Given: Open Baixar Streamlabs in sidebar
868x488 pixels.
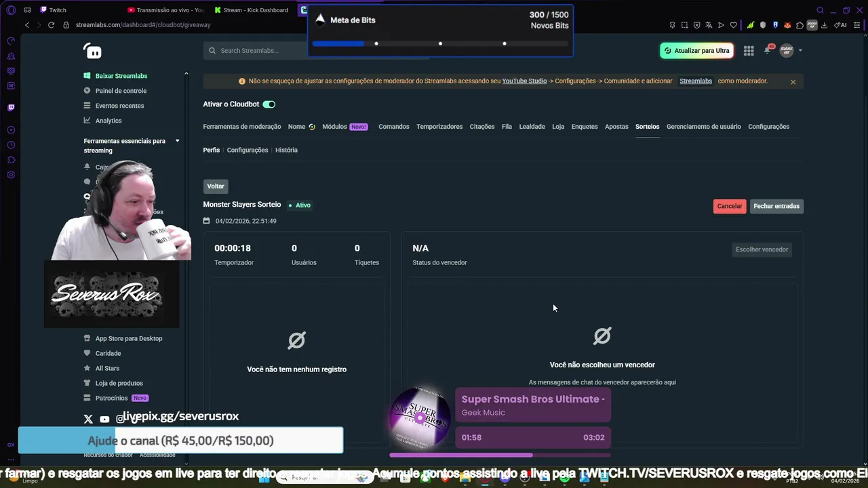Looking at the screenshot, I should pos(121,76).
